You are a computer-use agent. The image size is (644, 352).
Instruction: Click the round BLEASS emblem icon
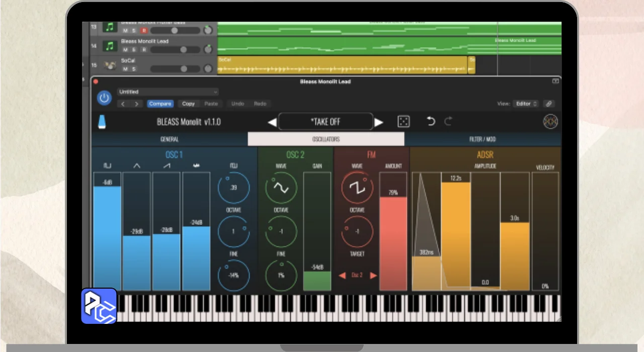point(550,122)
